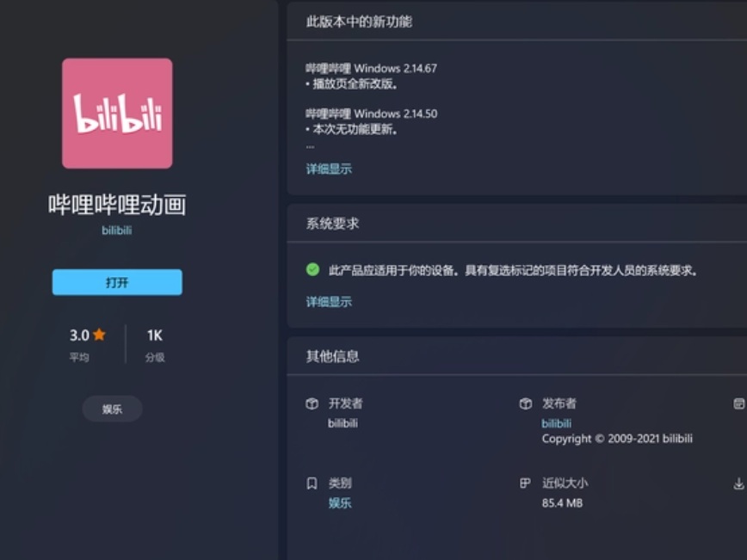Click the 哔哩哔哩动画 app title
This screenshot has height=560, width=747.
point(117,205)
